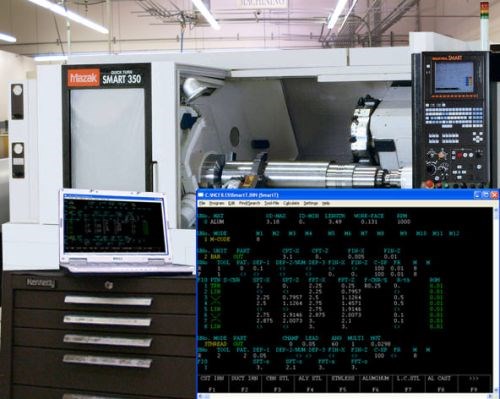The width and height of the screenshot is (500, 399).
Task: Select the WORK-FACE value 0.131
Action: pos(369,222)
